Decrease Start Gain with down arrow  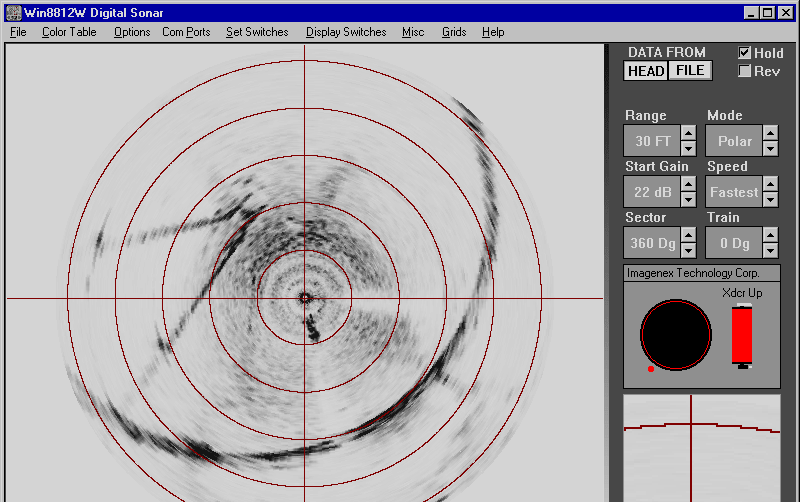[x=688, y=199]
